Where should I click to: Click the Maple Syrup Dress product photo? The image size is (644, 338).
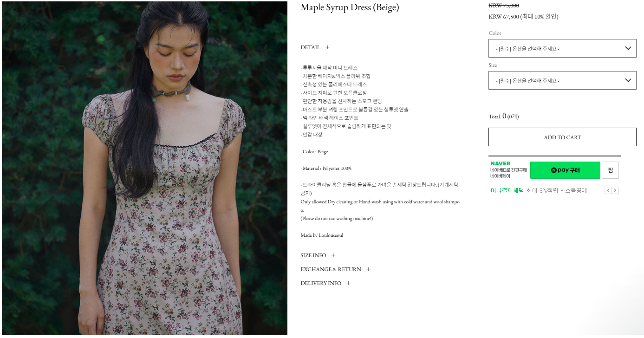(x=144, y=168)
